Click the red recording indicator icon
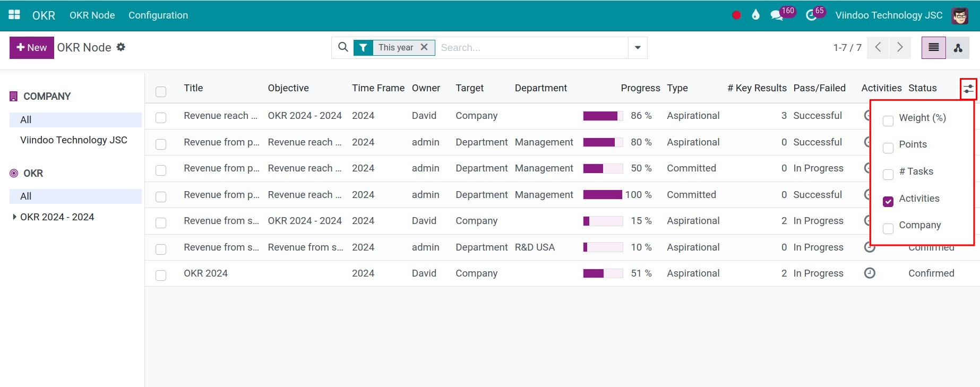 tap(736, 15)
